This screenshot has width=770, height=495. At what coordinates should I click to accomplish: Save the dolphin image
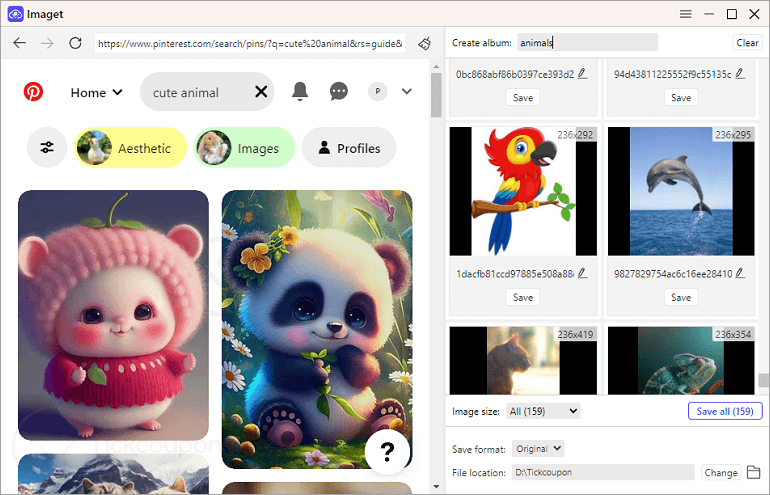click(x=681, y=297)
